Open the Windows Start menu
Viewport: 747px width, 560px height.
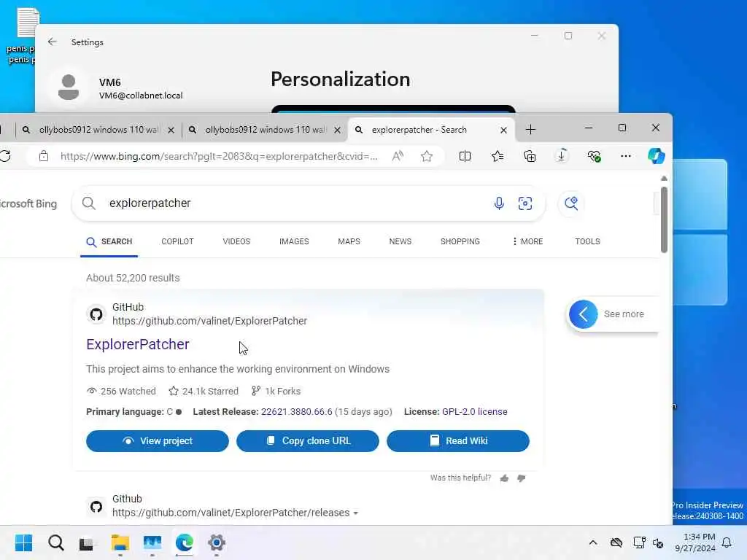(x=24, y=542)
